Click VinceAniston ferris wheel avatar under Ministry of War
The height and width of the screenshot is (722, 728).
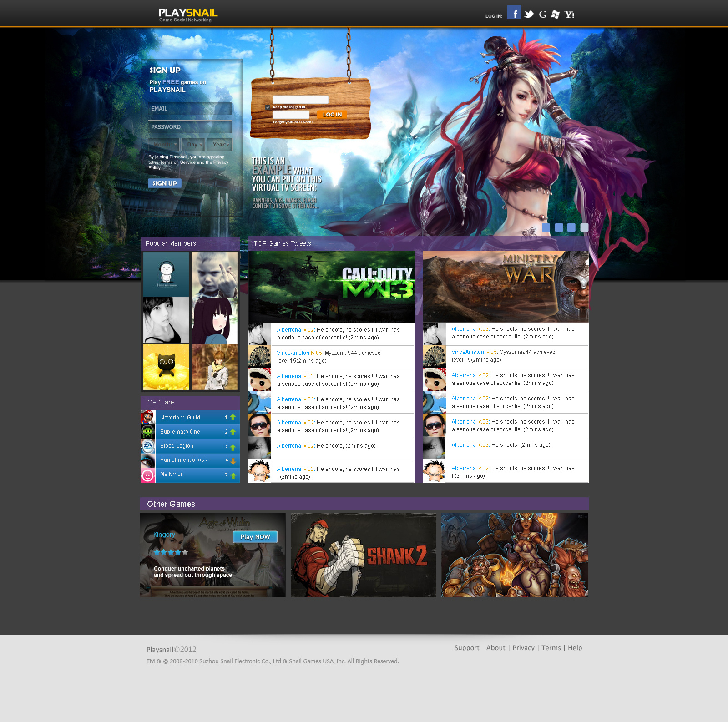point(435,356)
